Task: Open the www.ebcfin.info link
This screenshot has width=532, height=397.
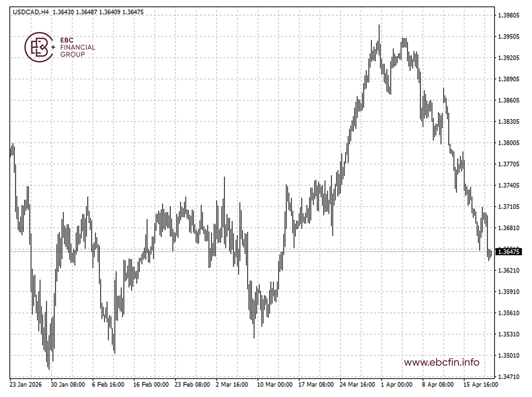Action: pyautogui.click(x=441, y=362)
